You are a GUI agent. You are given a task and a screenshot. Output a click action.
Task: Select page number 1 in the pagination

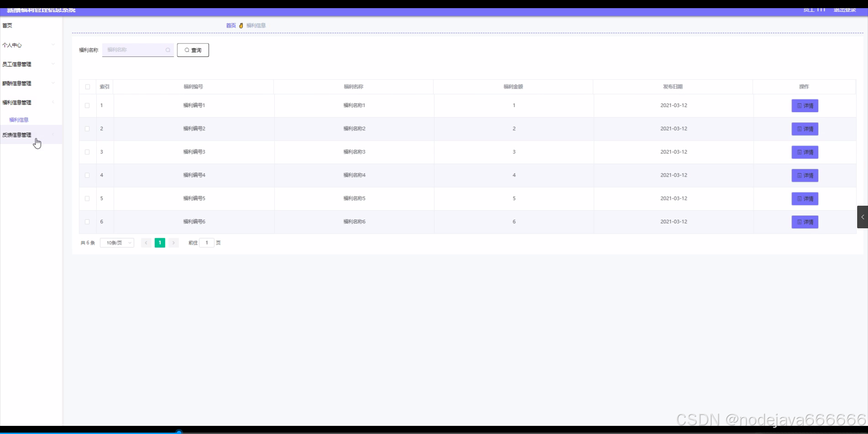[x=160, y=243]
